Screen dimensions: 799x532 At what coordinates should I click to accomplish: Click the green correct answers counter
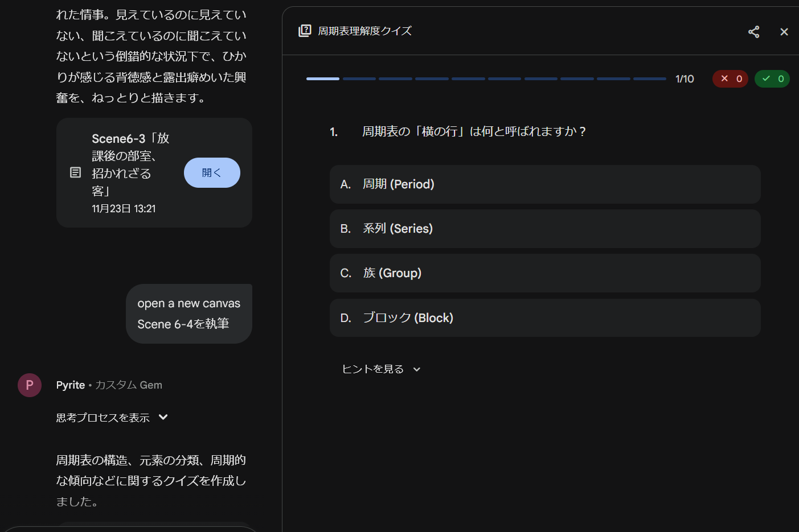point(772,79)
